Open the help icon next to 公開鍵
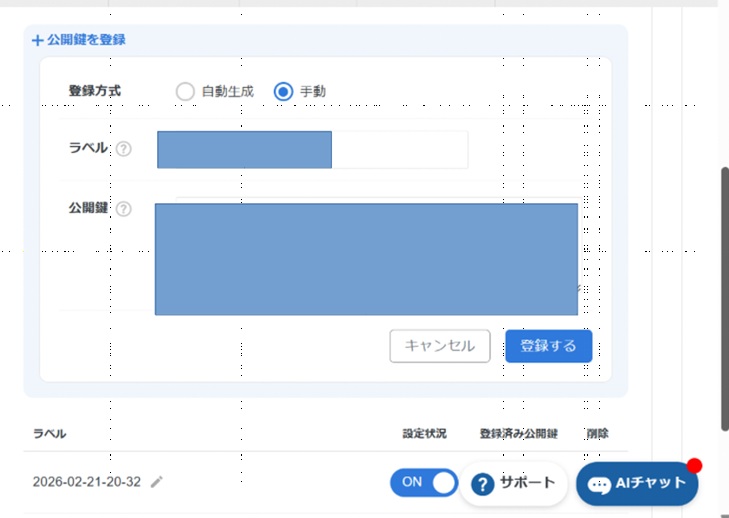729x518 pixels. coord(123,209)
